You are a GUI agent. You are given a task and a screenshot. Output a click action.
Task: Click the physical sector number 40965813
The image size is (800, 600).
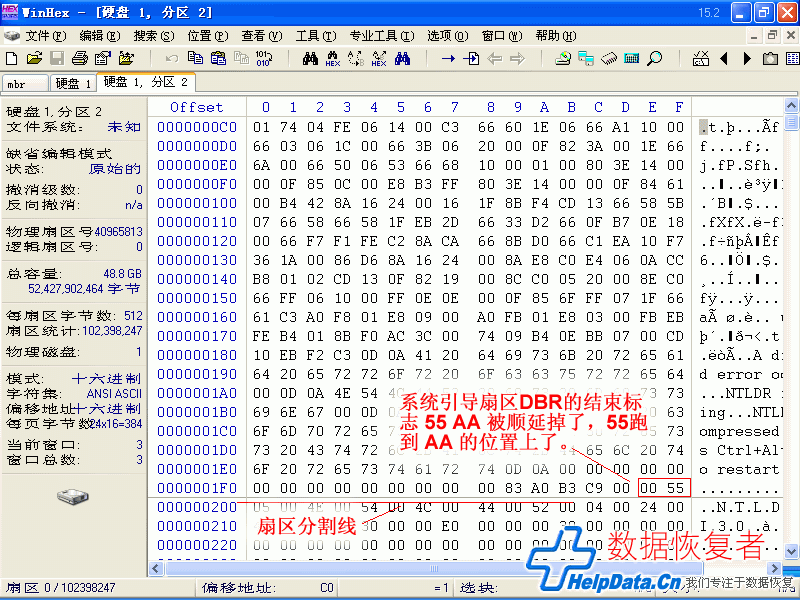point(118,232)
